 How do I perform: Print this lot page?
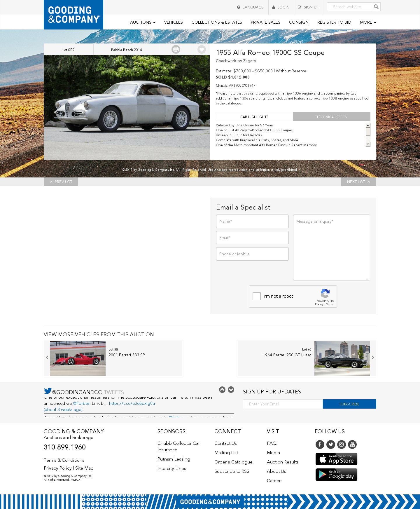click(x=176, y=49)
